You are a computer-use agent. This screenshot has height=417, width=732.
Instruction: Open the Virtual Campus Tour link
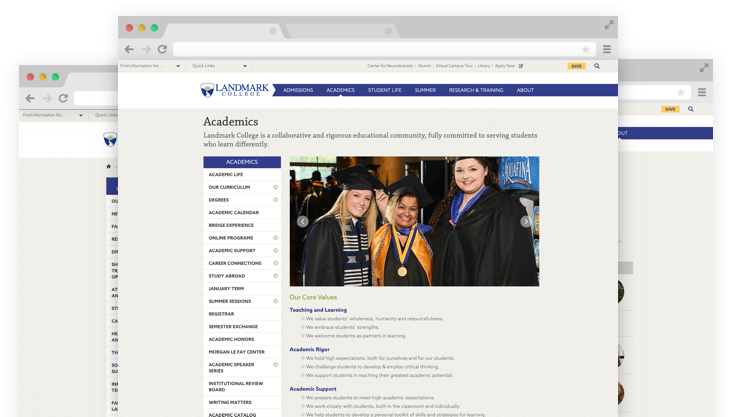454,66
